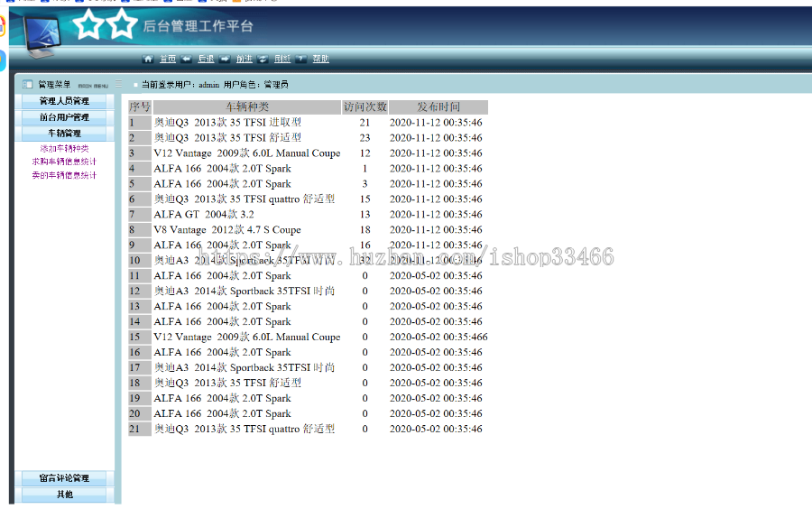Expand the 前台用户管理 menu section
This screenshot has height=509, width=812.
click(64, 117)
